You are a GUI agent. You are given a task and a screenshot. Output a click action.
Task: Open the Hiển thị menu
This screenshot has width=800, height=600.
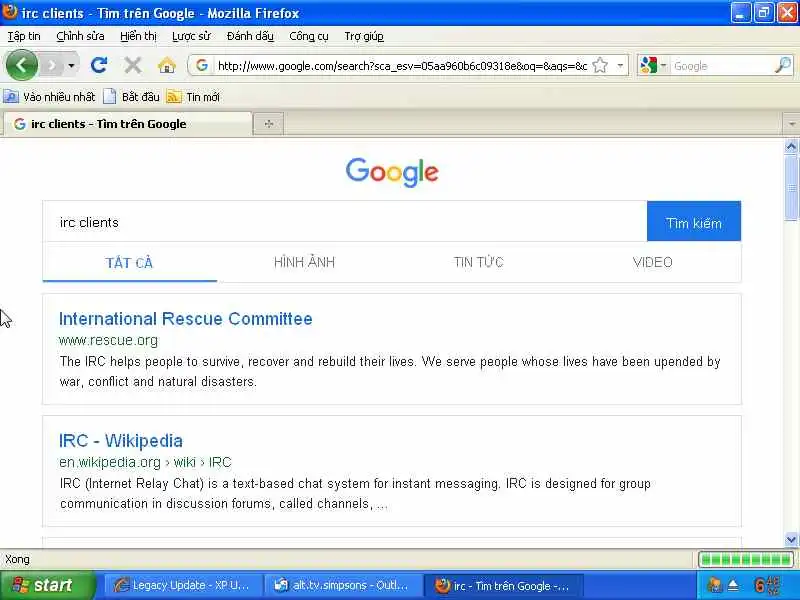click(x=138, y=36)
